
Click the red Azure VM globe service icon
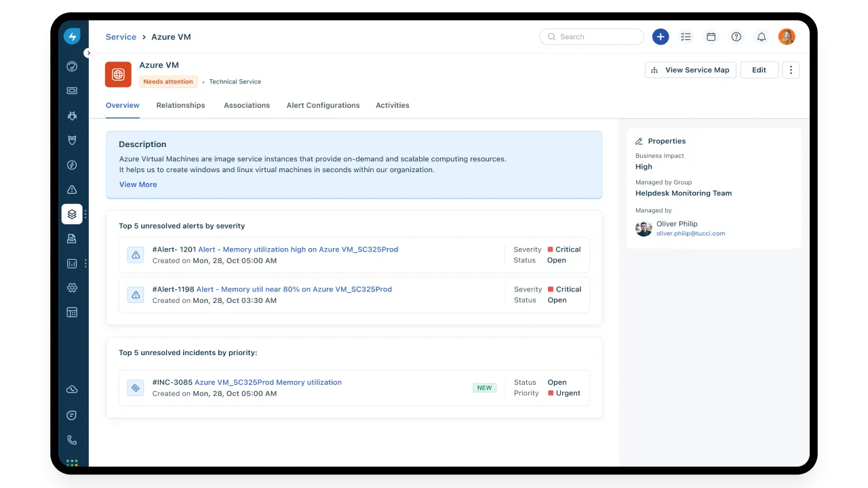[x=118, y=75]
